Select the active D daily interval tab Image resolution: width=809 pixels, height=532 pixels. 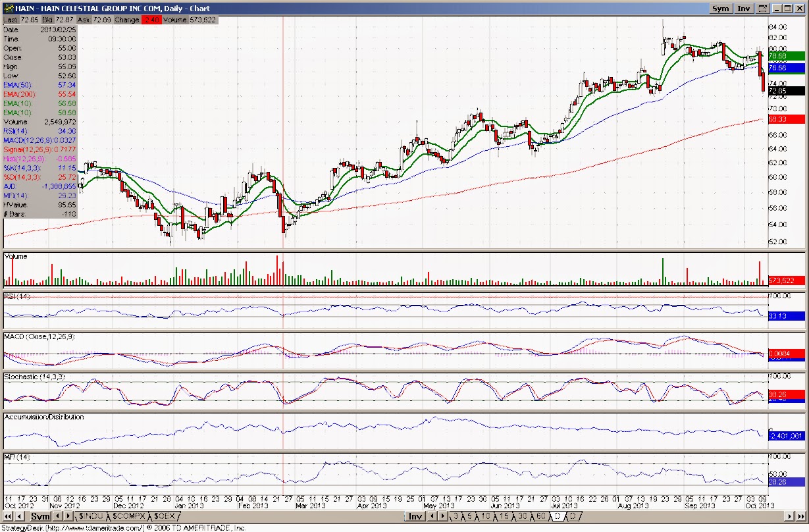pos(558,516)
